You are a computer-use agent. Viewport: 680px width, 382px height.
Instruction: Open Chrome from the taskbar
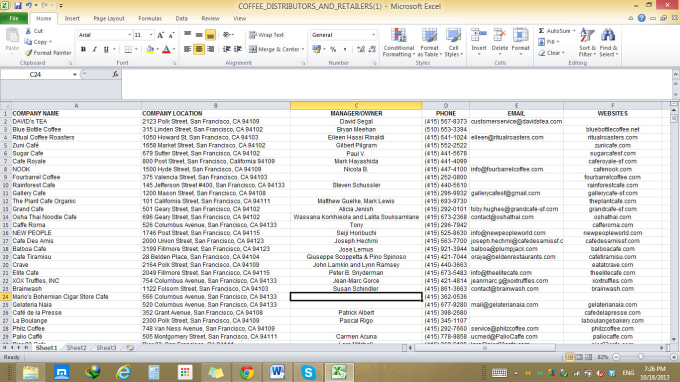247,372
